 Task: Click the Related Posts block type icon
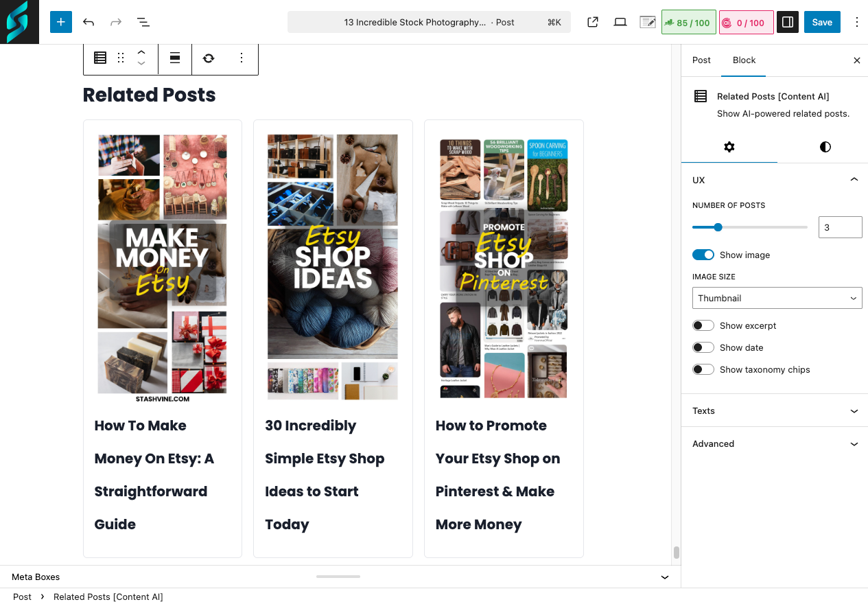point(99,58)
